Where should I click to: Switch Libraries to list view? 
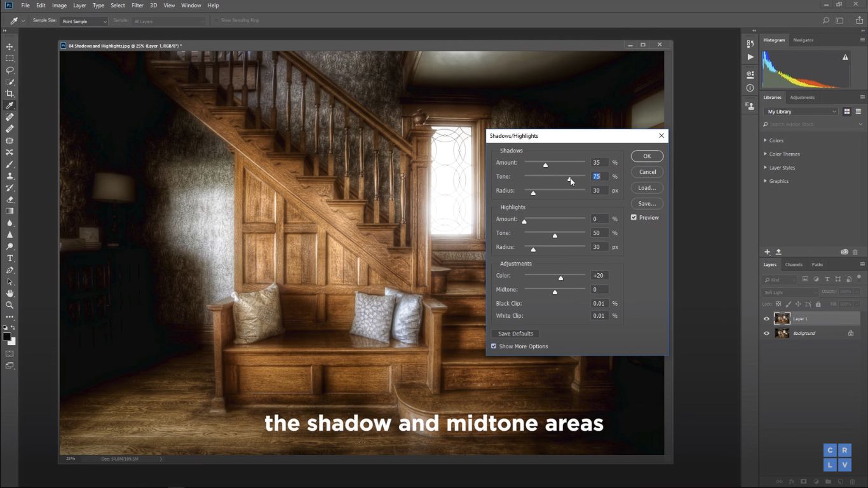[859, 111]
